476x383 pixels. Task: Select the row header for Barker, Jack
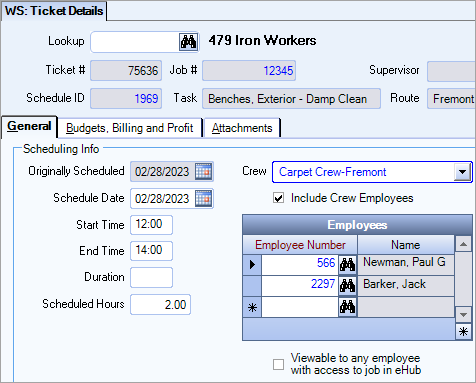point(252,286)
